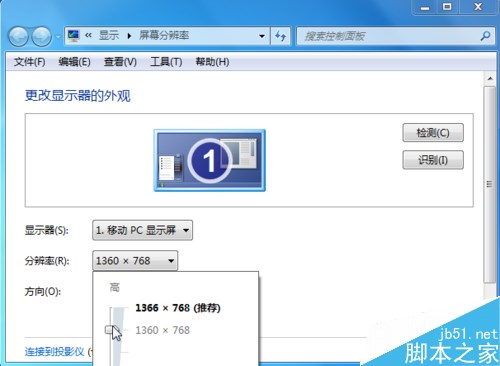Click the vertical scrollbar thumb

(x=490, y=184)
